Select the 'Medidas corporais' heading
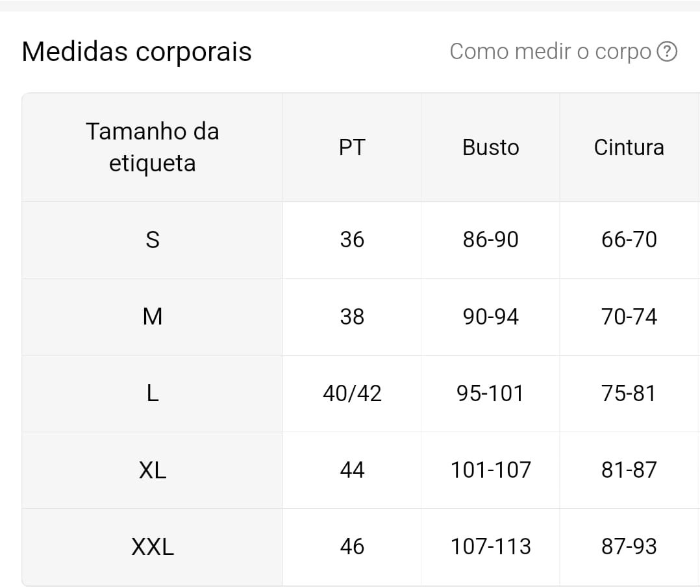 [x=136, y=51]
